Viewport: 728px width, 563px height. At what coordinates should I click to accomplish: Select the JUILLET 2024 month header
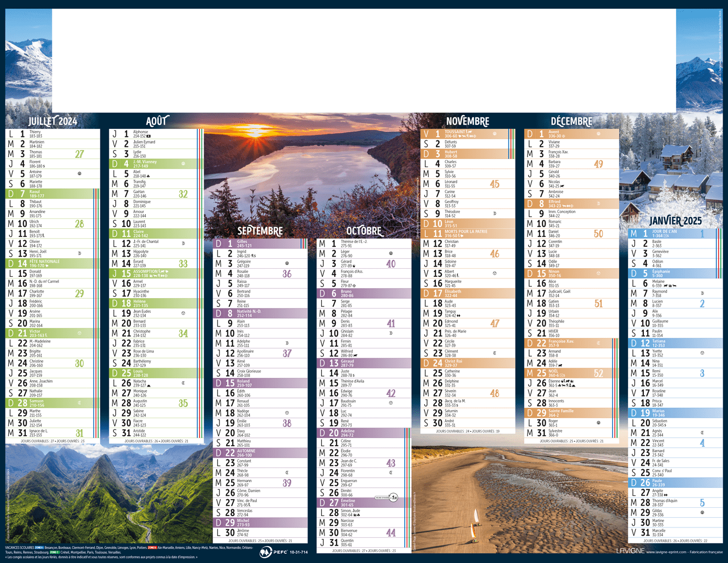53,121
